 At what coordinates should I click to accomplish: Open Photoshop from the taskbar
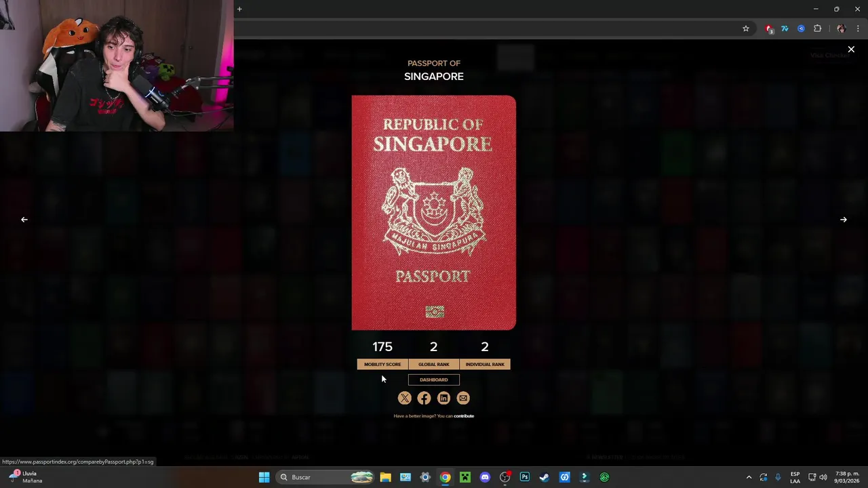click(x=525, y=477)
